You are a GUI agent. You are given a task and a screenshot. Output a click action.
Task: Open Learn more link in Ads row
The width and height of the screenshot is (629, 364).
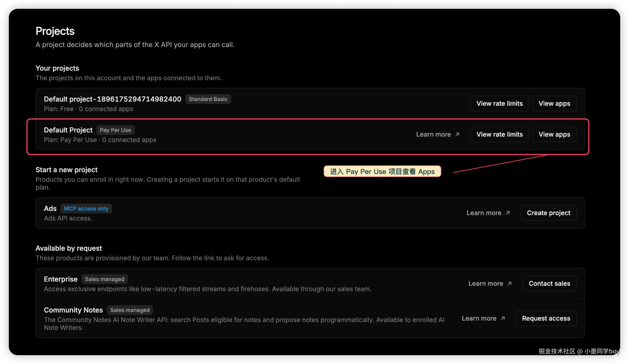(x=484, y=213)
